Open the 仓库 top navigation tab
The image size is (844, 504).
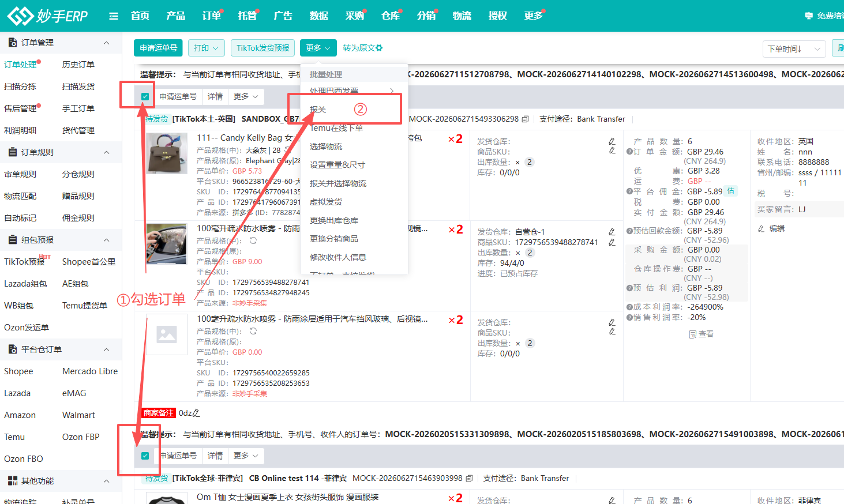(391, 16)
